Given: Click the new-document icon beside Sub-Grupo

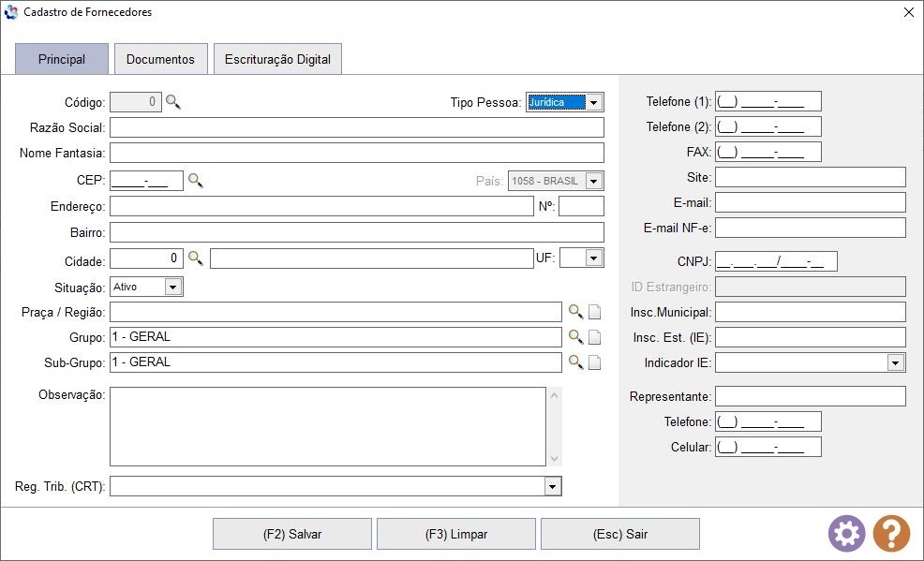Looking at the screenshot, I should click(x=594, y=362).
